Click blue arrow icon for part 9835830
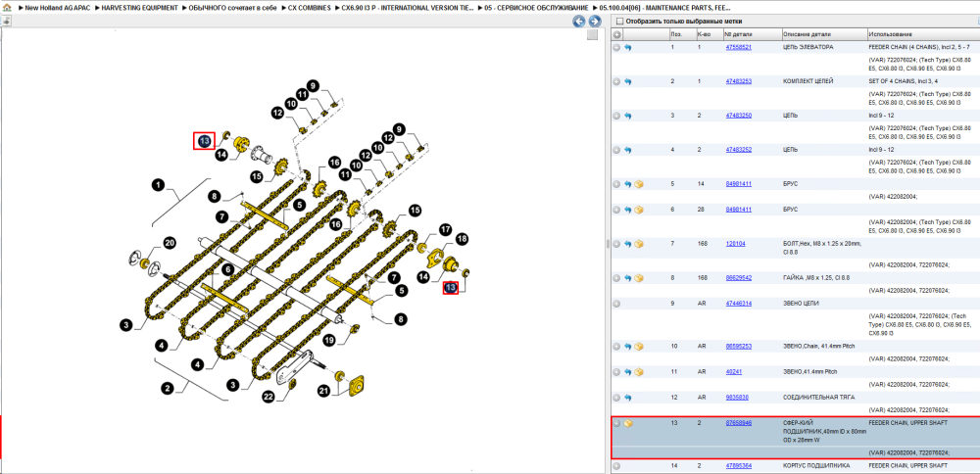 tap(627, 398)
